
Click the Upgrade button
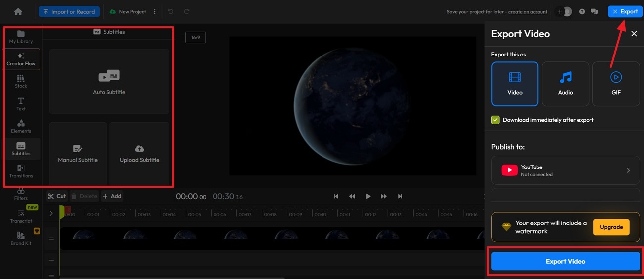(611, 227)
